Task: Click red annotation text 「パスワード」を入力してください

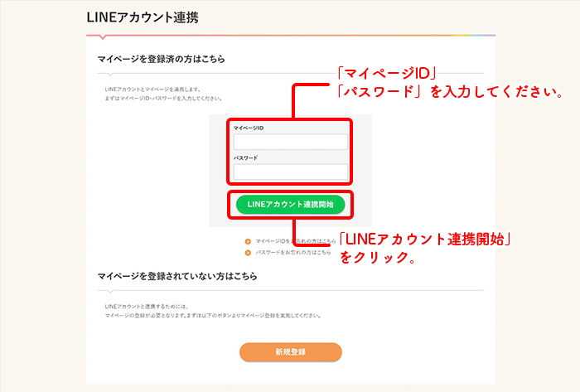Action: [x=449, y=92]
